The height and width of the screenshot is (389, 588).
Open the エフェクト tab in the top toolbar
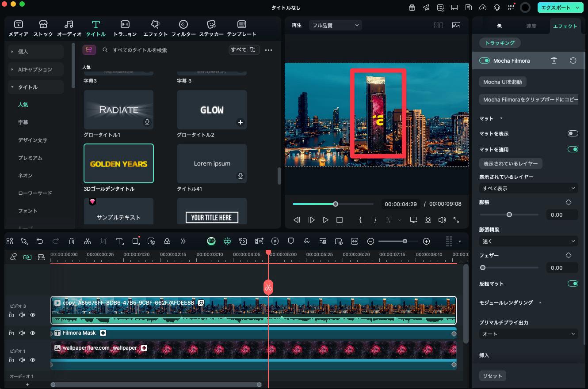(155, 28)
